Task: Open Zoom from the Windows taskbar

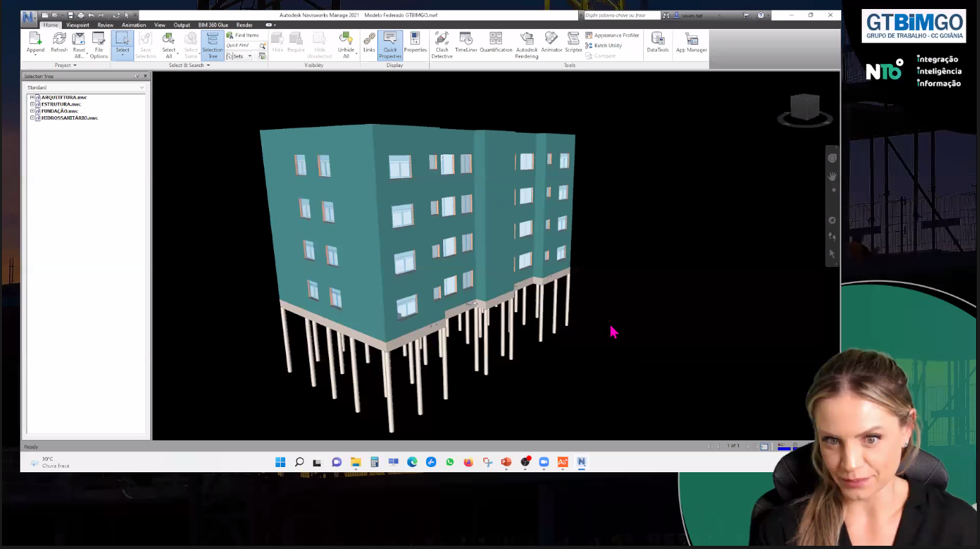Action: pyautogui.click(x=544, y=462)
